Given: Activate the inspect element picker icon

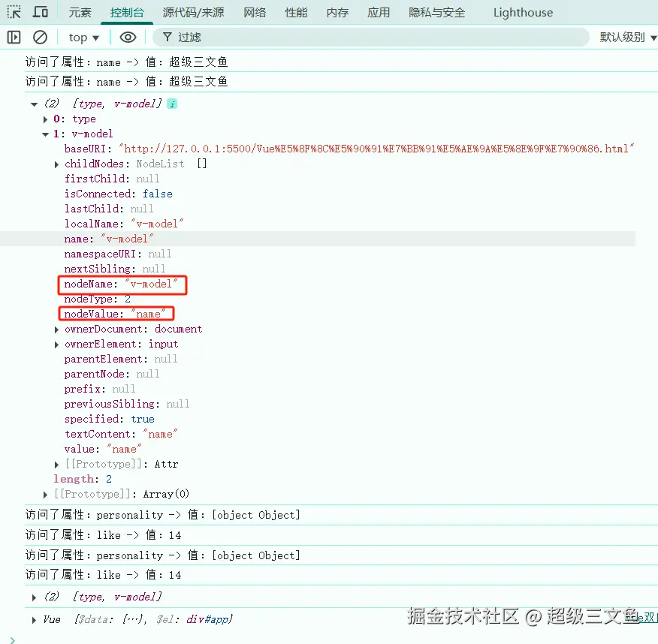Looking at the screenshot, I should [14, 12].
